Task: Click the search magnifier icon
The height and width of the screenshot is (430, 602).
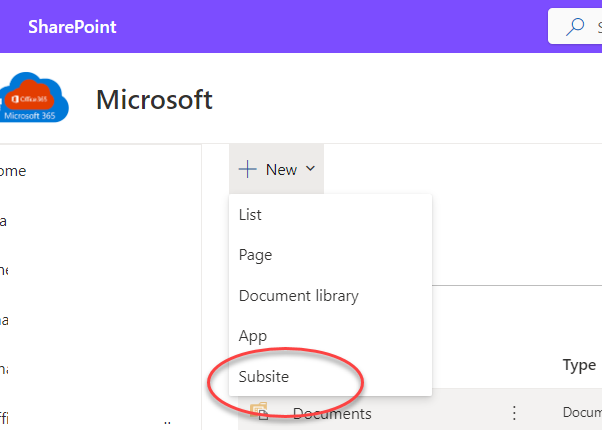Action: 575,26
